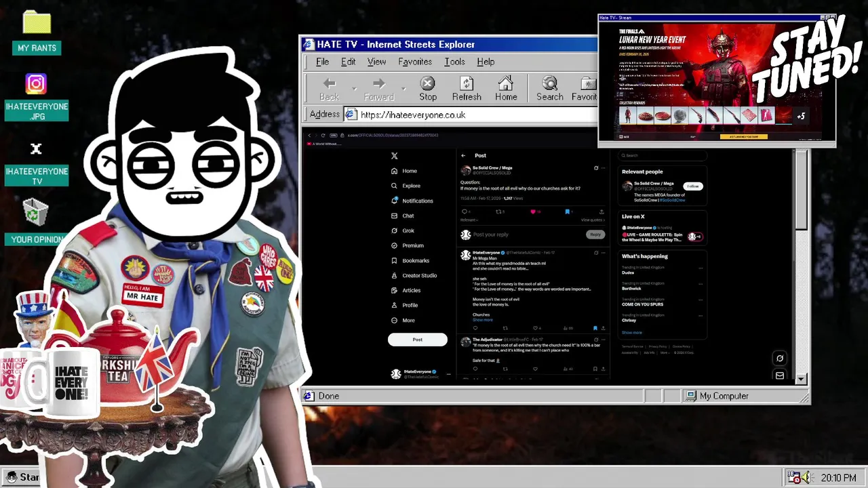
Task: Open the File menu
Action: point(322,62)
